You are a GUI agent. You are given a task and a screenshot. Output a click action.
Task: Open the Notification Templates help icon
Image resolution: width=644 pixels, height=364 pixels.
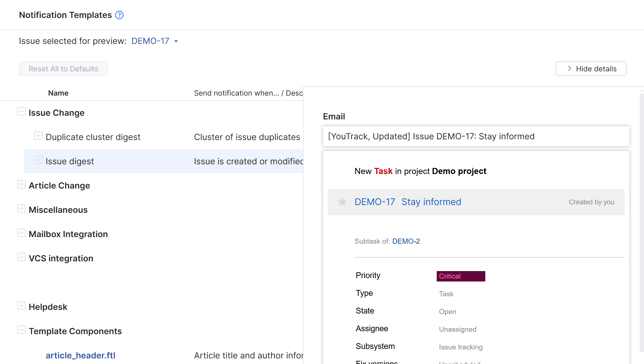pyautogui.click(x=119, y=15)
